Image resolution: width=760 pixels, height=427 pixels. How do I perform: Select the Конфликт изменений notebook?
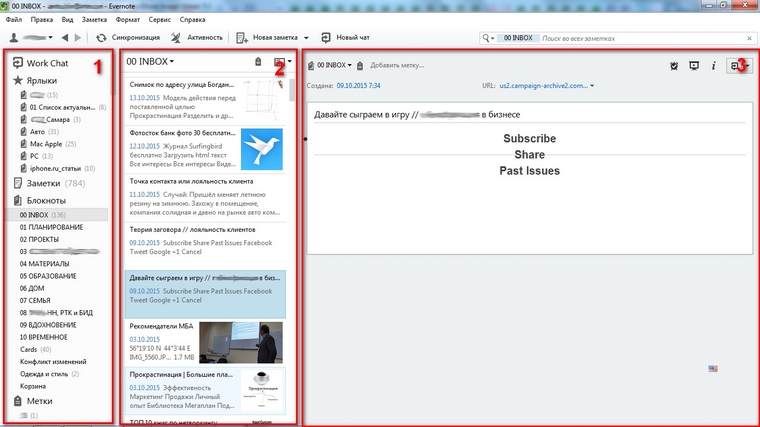coord(53,362)
